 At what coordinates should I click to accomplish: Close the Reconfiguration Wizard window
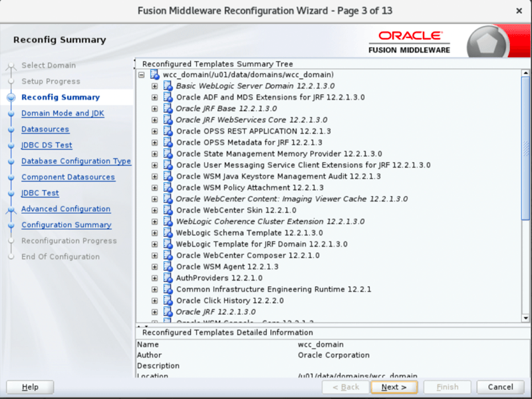point(519,11)
